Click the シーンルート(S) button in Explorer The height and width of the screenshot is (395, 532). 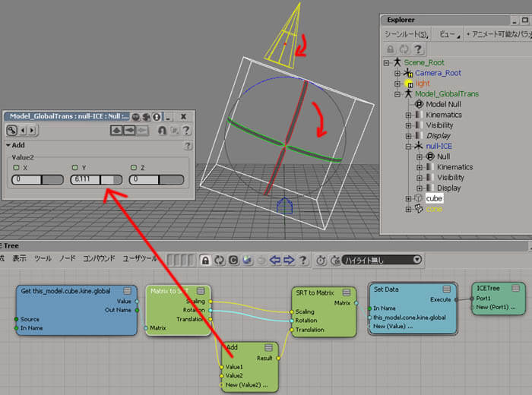406,34
